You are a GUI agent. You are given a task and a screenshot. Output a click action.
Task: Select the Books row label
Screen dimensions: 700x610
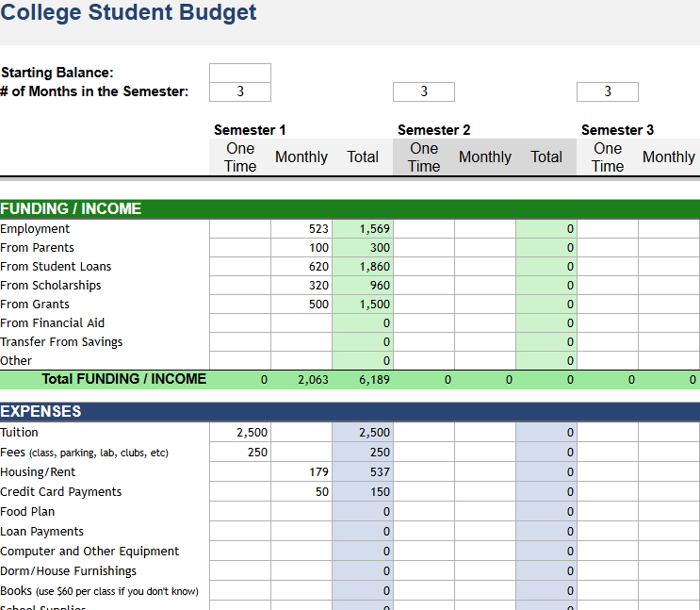coord(99,591)
